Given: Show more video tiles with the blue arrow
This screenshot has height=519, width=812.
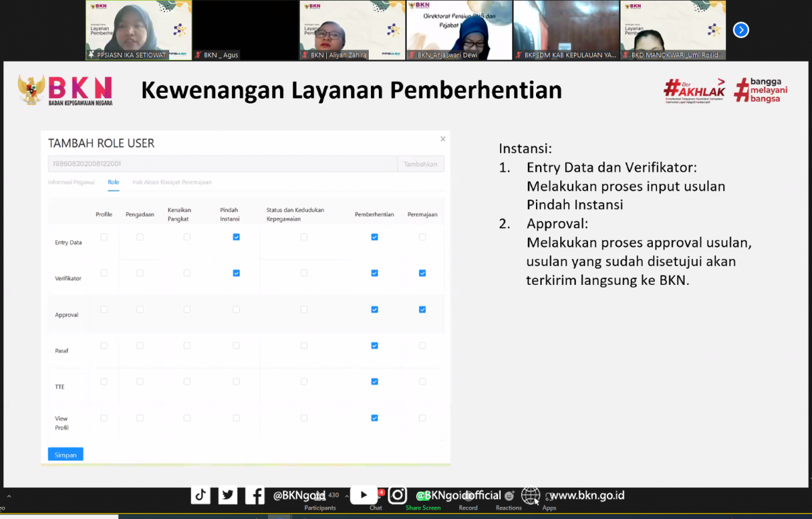Looking at the screenshot, I should tap(741, 30).
